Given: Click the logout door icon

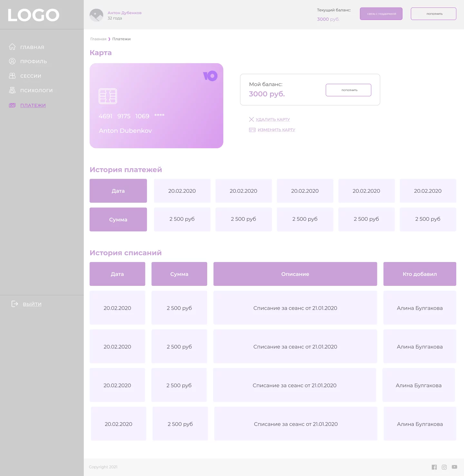Looking at the screenshot, I should pos(15,304).
